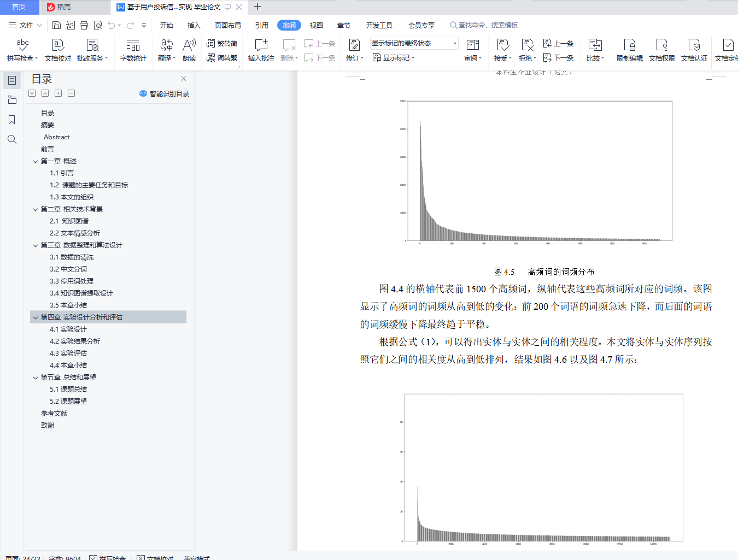Click the Redo arrow icon
Image resolution: width=738 pixels, height=560 pixels.
coord(130,25)
